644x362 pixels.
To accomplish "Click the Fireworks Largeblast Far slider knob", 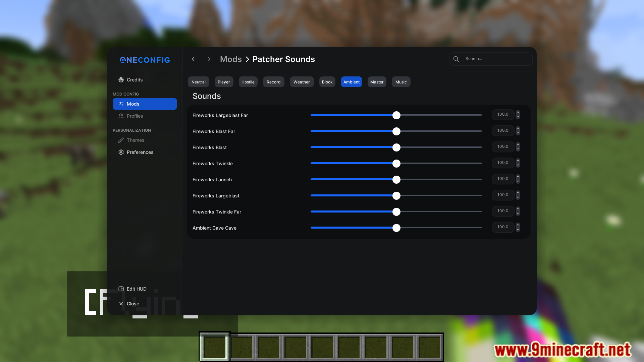I will click(x=396, y=115).
